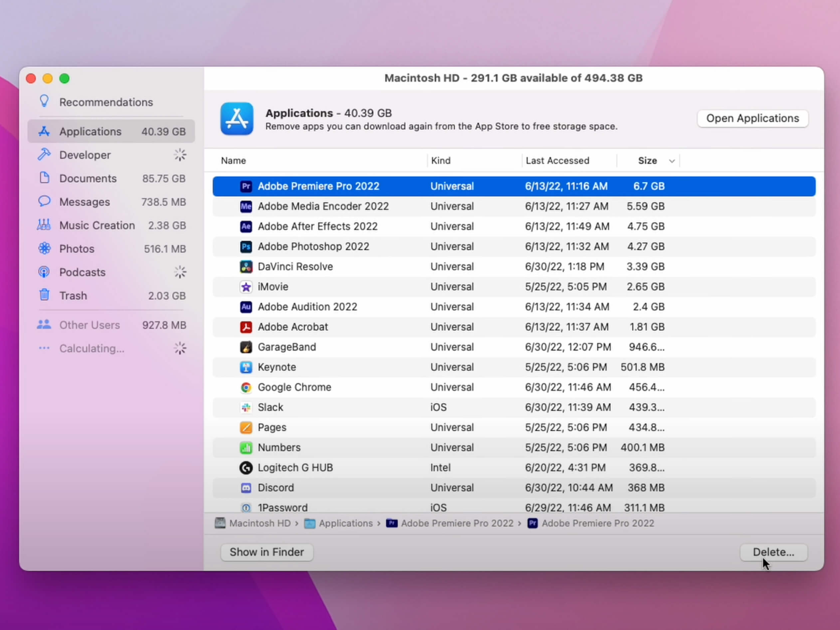
Task: Click the Discord app icon
Action: tap(246, 488)
